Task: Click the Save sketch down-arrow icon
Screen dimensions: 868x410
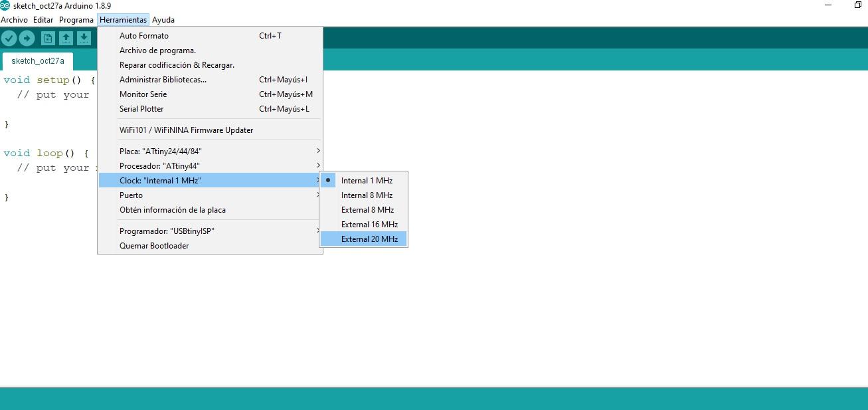Action: [x=84, y=39]
